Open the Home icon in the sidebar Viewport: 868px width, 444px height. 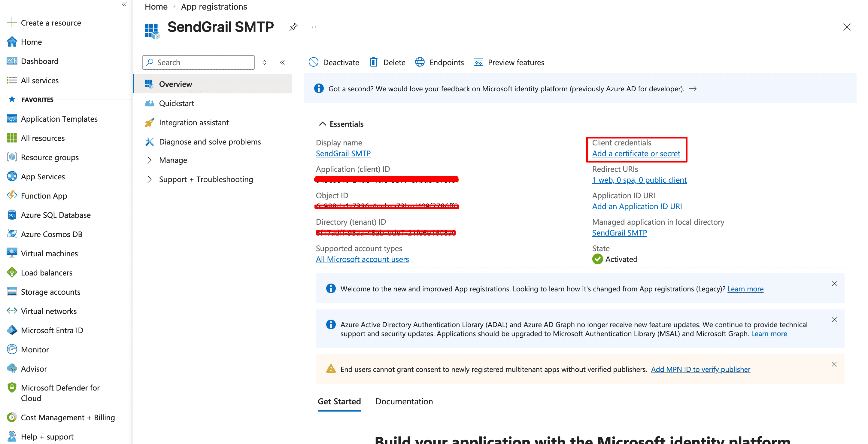click(x=12, y=42)
